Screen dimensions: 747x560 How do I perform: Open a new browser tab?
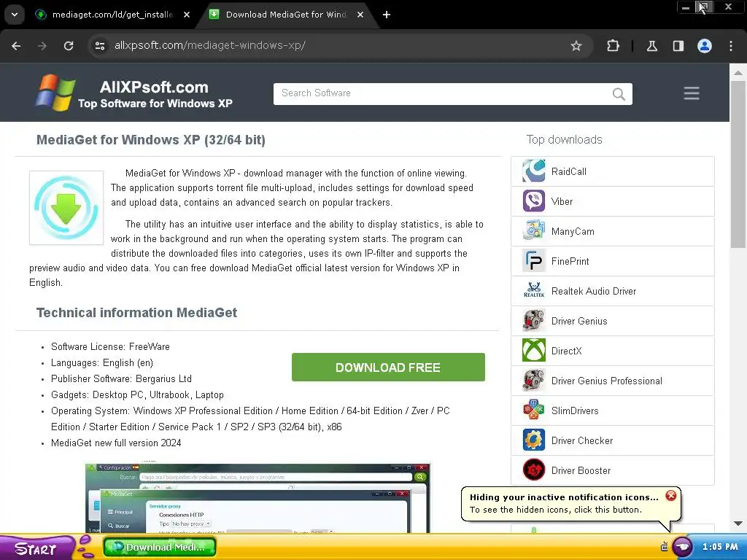(x=387, y=15)
